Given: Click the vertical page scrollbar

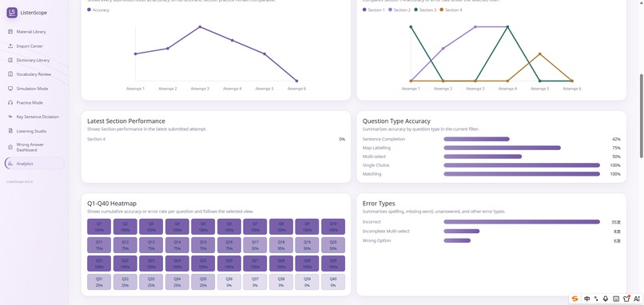Looking at the screenshot, I should 642,116.
